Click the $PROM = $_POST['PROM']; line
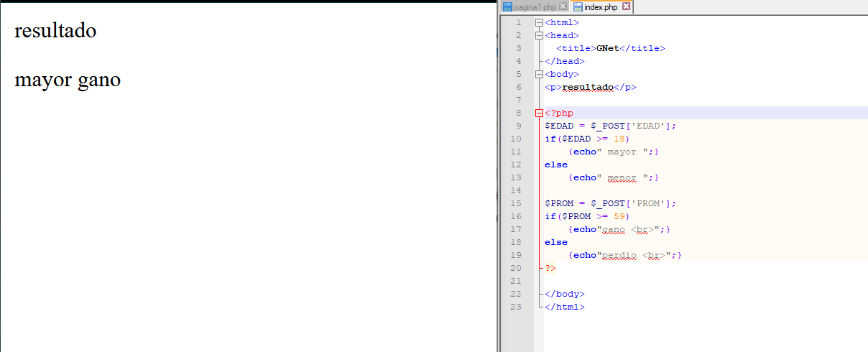The image size is (868, 352). click(x=611, y=204)
